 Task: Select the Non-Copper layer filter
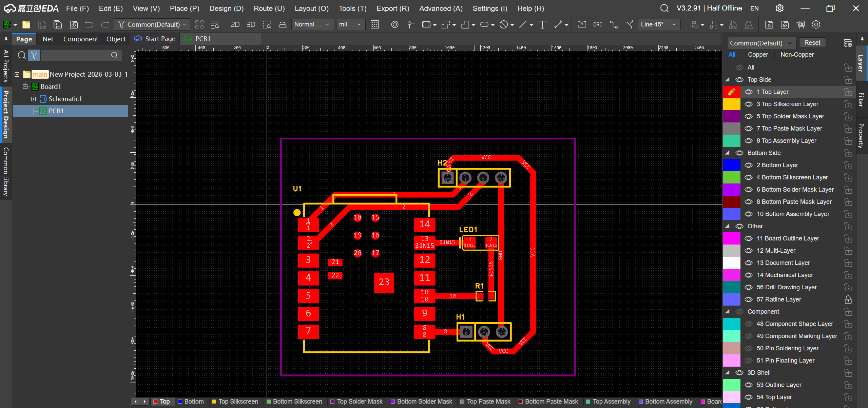[797, 55]
